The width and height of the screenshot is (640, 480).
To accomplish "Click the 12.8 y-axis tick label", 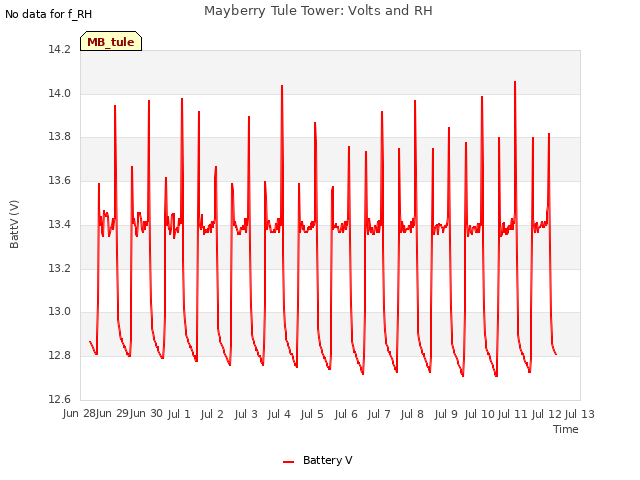I will point(60,356).
